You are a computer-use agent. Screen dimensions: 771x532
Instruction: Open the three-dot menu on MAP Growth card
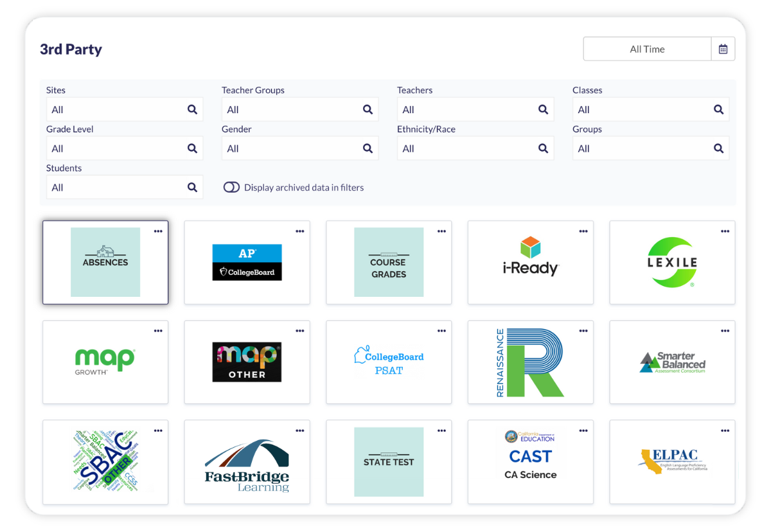pos(158,331)
